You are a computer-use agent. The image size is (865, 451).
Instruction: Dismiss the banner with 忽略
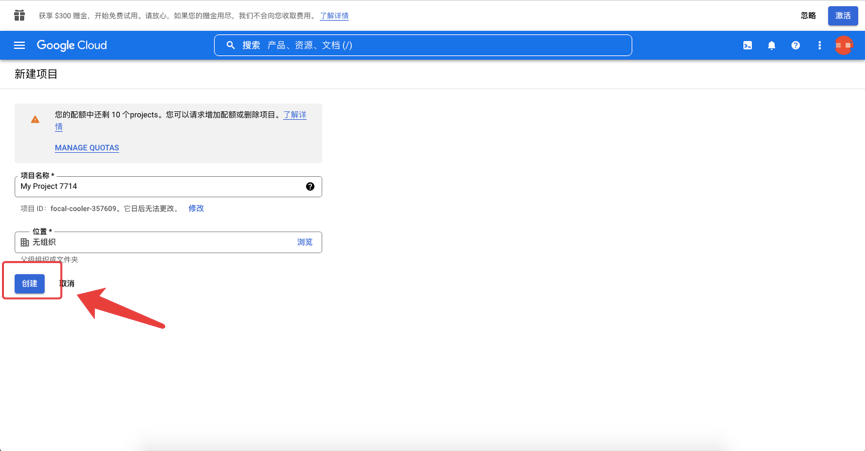(808, 16)
